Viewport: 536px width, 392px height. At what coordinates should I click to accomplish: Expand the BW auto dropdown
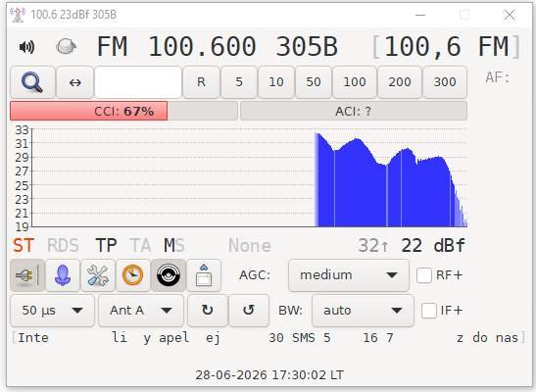tap(363, 311)
